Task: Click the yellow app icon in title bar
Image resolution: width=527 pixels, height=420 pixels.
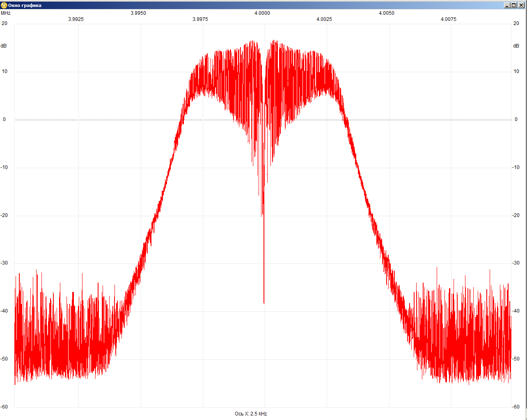Action: pyautogui.click(x=4, y=5)
